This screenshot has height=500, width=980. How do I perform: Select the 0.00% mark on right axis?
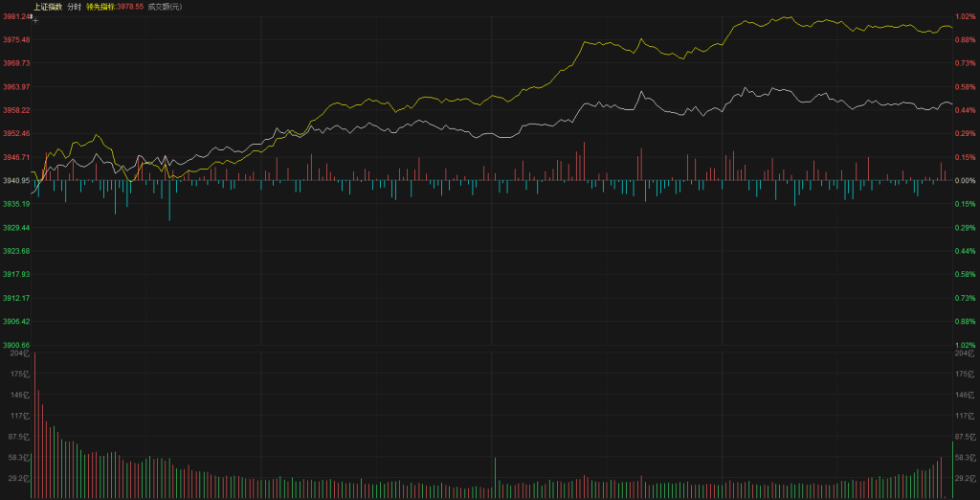coord(964,180)
